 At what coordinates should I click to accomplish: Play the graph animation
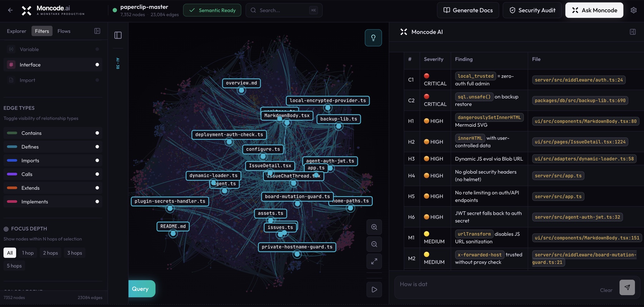click(x=374, y=289)
